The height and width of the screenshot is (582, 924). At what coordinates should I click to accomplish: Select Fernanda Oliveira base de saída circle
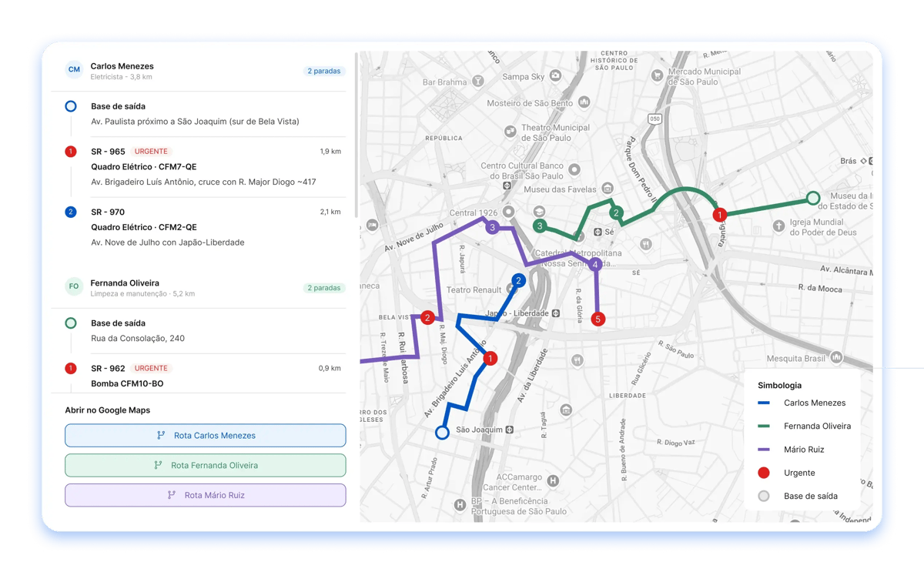(x=71, y=323)
